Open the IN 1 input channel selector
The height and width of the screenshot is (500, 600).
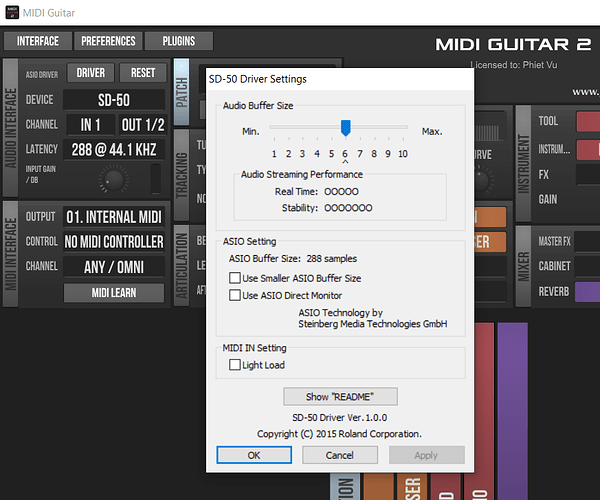[x=90, y=125]
